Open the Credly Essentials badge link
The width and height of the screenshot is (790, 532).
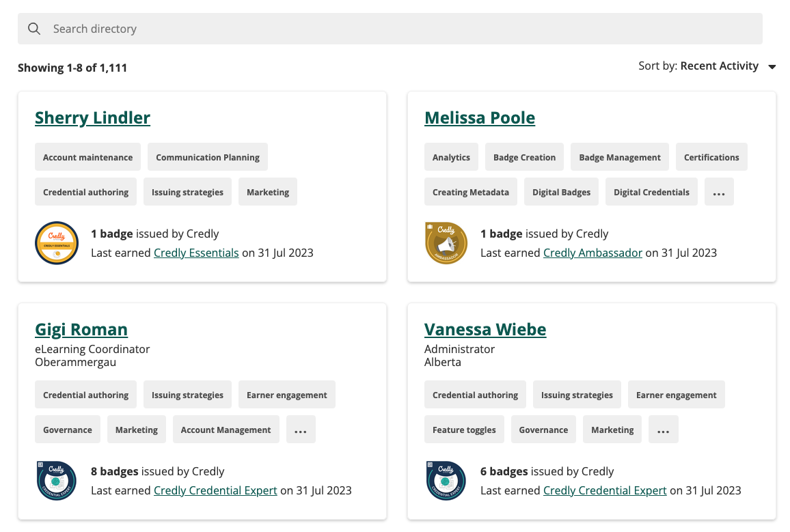196,253
